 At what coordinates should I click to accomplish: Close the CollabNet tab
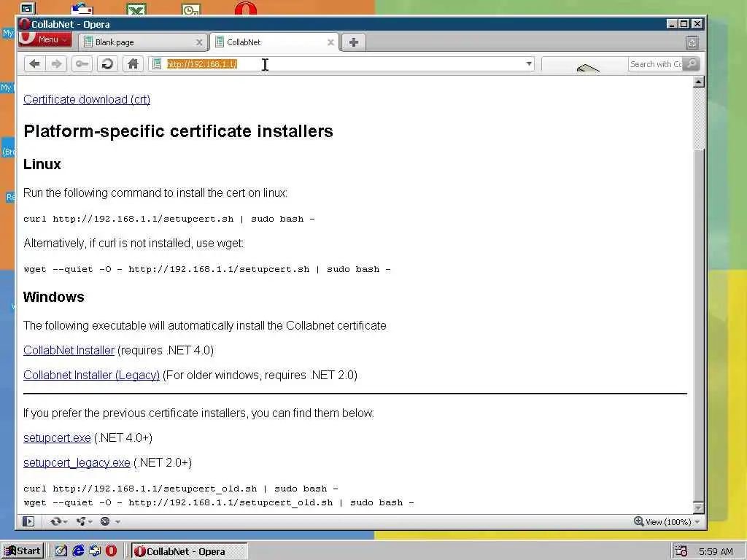330,42
